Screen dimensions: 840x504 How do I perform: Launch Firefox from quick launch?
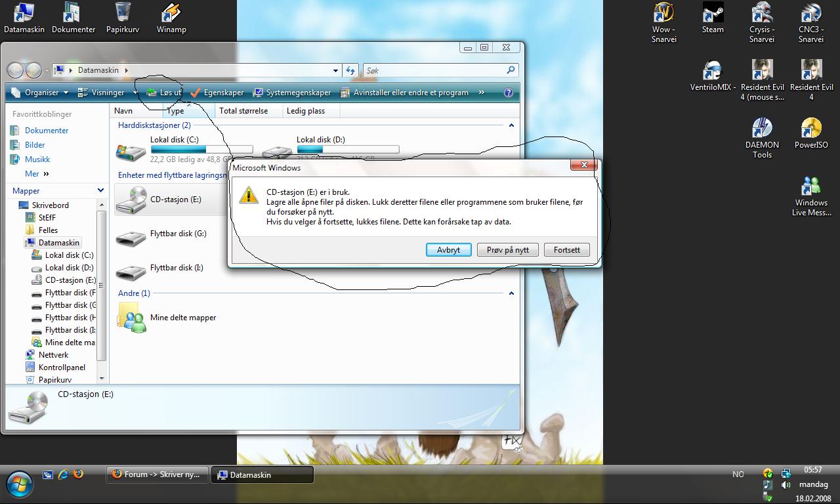(78, 474)
